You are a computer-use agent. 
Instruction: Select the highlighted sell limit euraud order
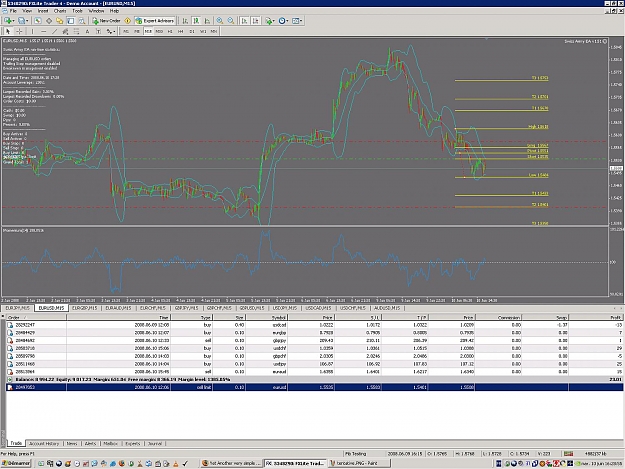314,387
